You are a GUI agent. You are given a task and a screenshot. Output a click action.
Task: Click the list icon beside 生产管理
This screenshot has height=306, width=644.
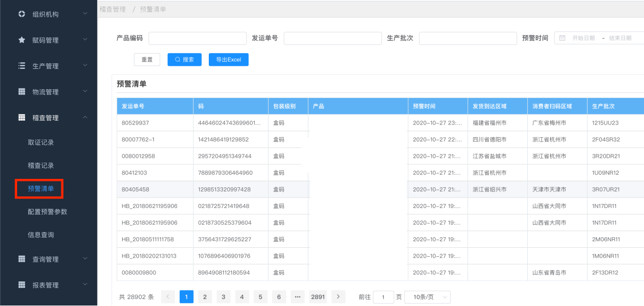point(22,66)
